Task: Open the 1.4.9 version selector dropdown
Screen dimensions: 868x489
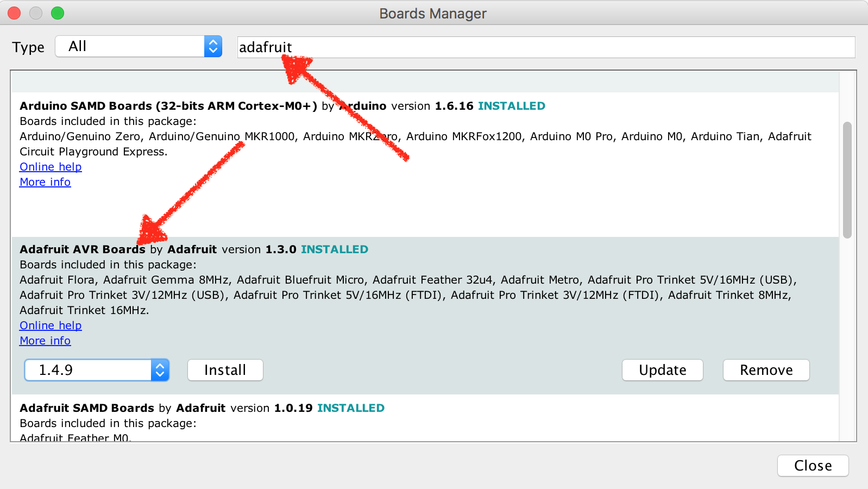Action: click(x=97, y=370)
